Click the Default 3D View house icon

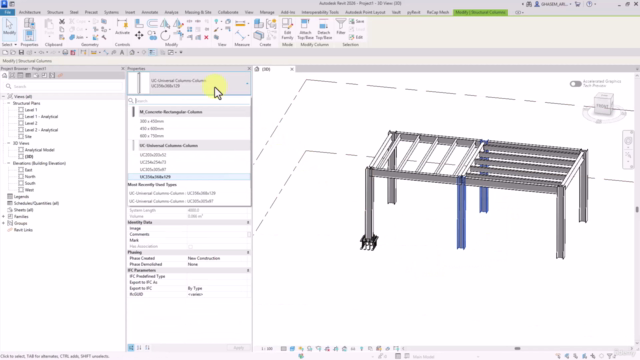132,52
